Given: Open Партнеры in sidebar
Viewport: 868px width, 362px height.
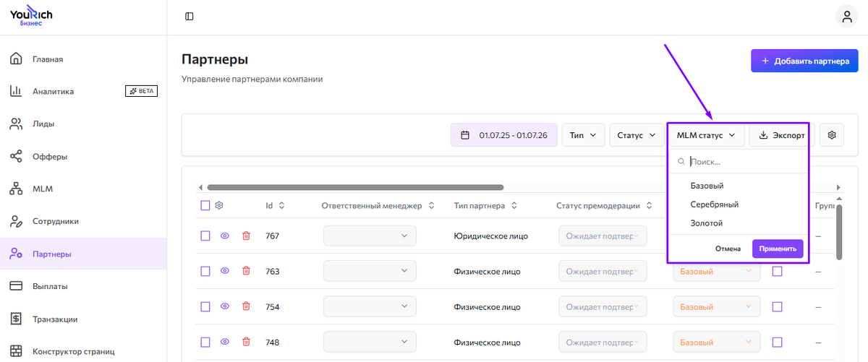Looking at the screenshot, I should tap(83, 254).
